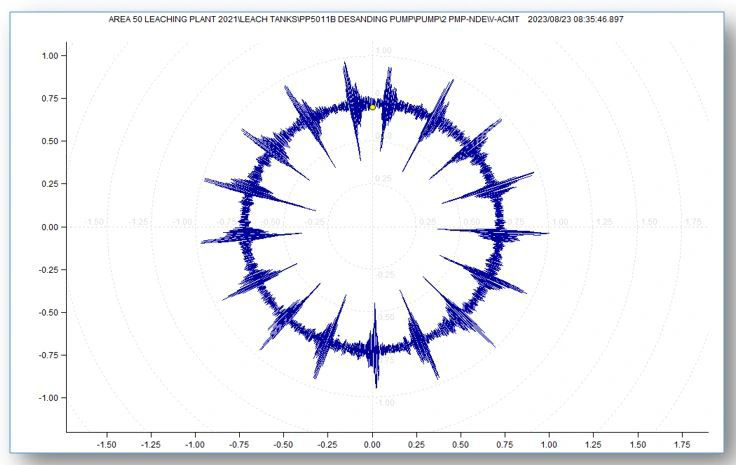Image resolution: width=736 pixels, height=465 pixels.
Task: Click the horizontal axis tick label -1.00
Action: 195,444
